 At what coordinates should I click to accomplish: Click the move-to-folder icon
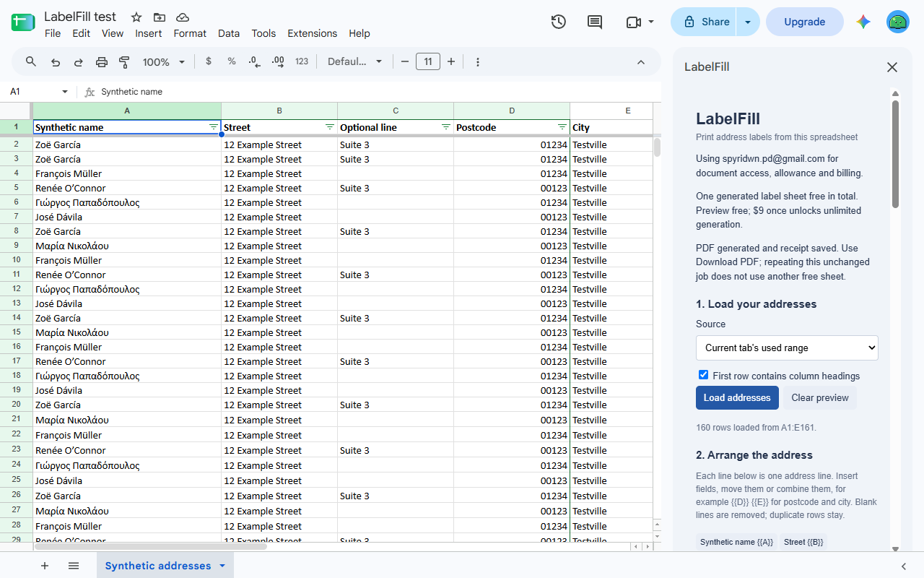[x=160, y=17]
